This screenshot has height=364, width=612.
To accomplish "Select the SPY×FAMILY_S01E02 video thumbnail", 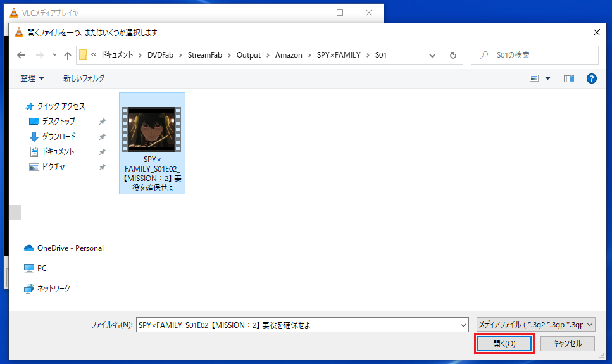I will pos(151,129).
